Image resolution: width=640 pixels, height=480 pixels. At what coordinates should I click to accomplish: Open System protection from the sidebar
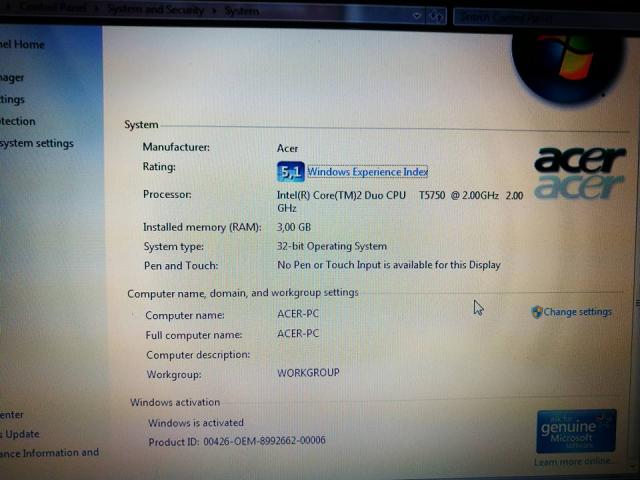coord(17,122)
